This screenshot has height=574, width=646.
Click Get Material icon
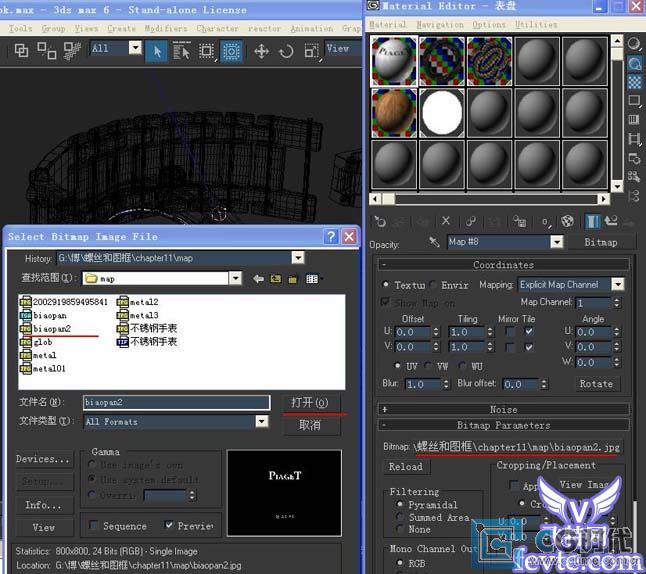click(379, 222)
